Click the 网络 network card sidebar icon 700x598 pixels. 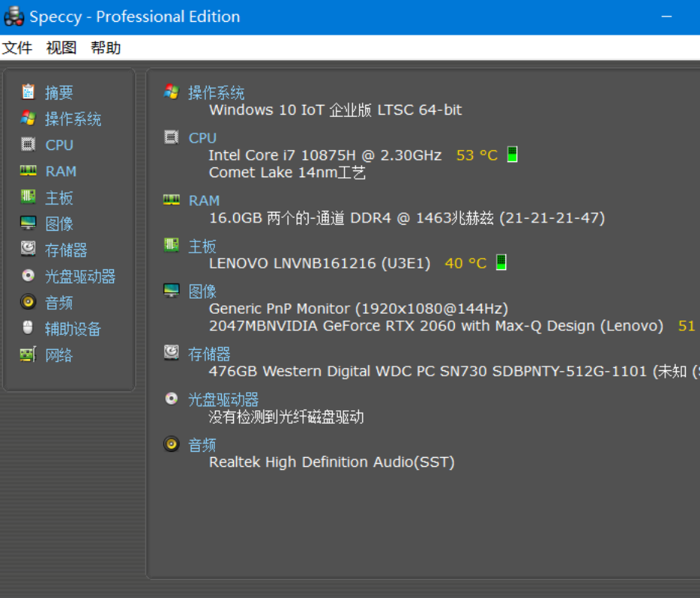[x=28, y=354]
